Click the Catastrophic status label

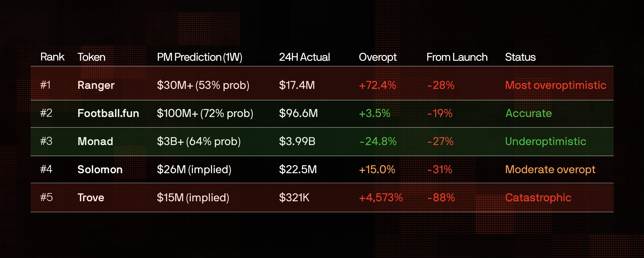click(538, 198)
